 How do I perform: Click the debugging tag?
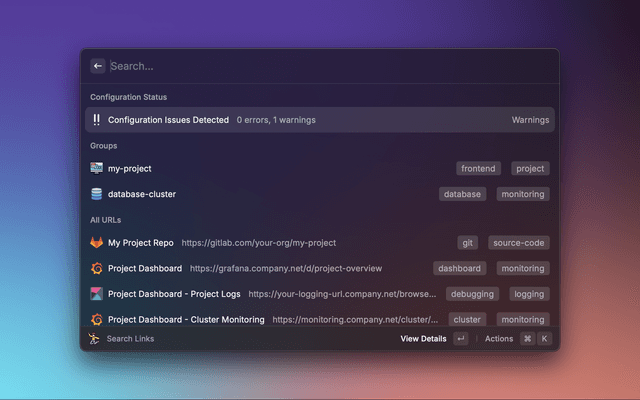(x=471, y=294)
